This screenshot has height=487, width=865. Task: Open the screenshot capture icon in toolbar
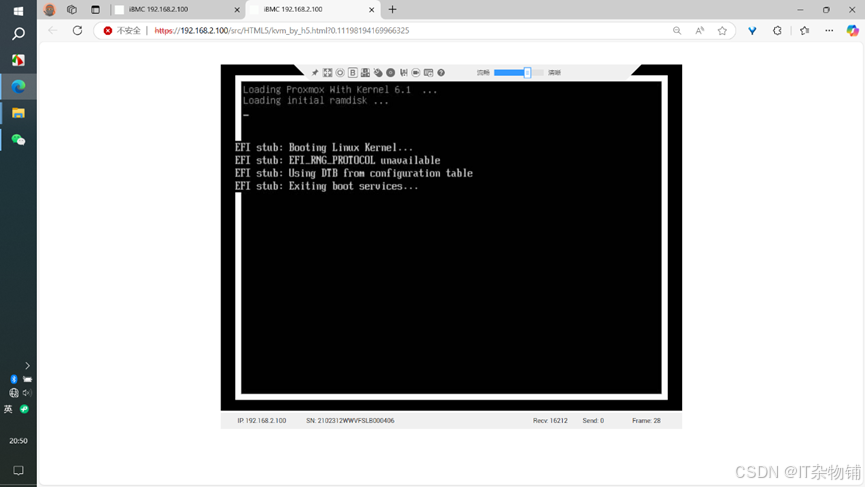[429, 73]
